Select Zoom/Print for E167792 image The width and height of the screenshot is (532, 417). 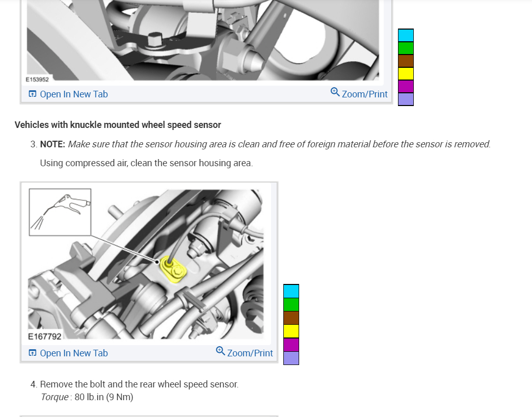point(244,352)
